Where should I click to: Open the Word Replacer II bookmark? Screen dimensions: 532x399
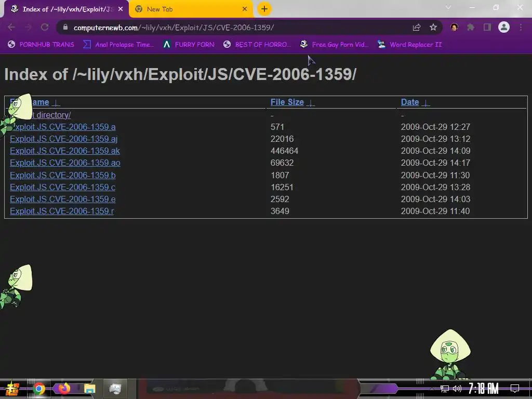[x=409, y=45]
